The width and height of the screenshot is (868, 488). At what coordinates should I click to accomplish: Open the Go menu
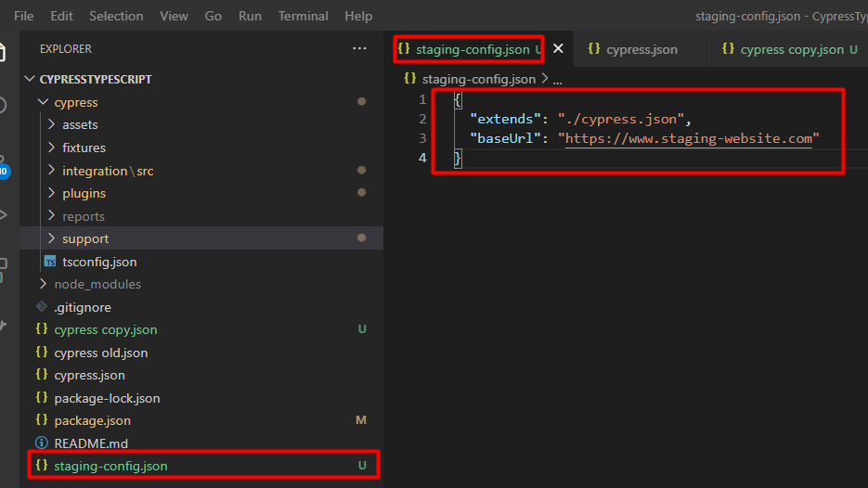214,16
